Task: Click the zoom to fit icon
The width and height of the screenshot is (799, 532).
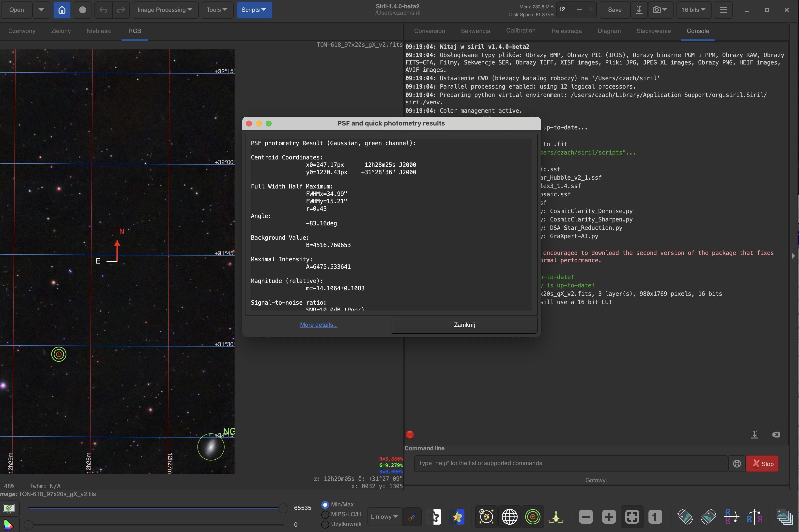Action: click(632, 517)
